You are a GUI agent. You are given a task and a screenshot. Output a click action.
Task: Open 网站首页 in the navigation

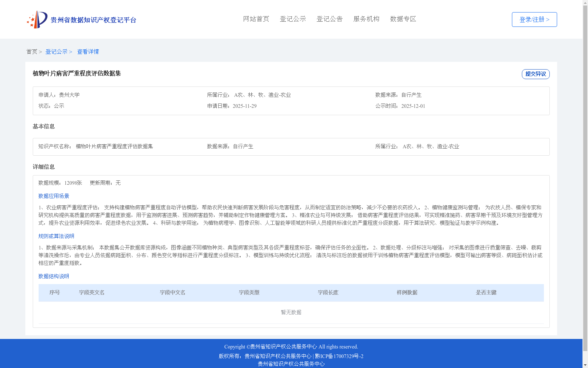pos(256,19)
